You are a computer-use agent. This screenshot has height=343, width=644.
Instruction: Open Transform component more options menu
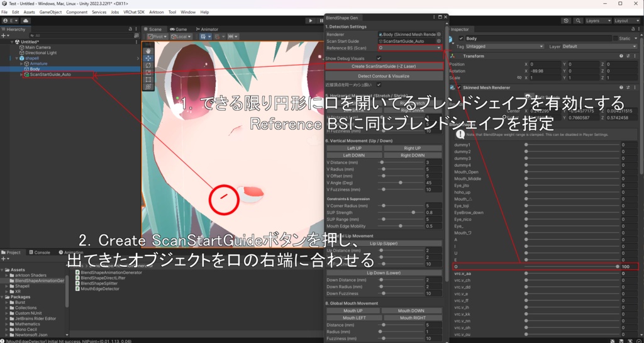pyautogui.click(x=634, y=56)
